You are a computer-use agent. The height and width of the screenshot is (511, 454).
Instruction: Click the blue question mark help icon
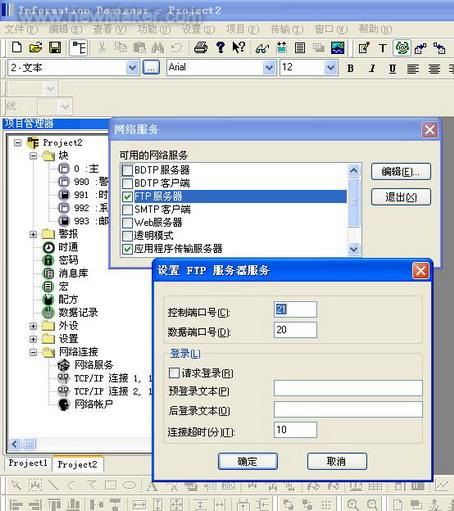[x=220, y=48]
